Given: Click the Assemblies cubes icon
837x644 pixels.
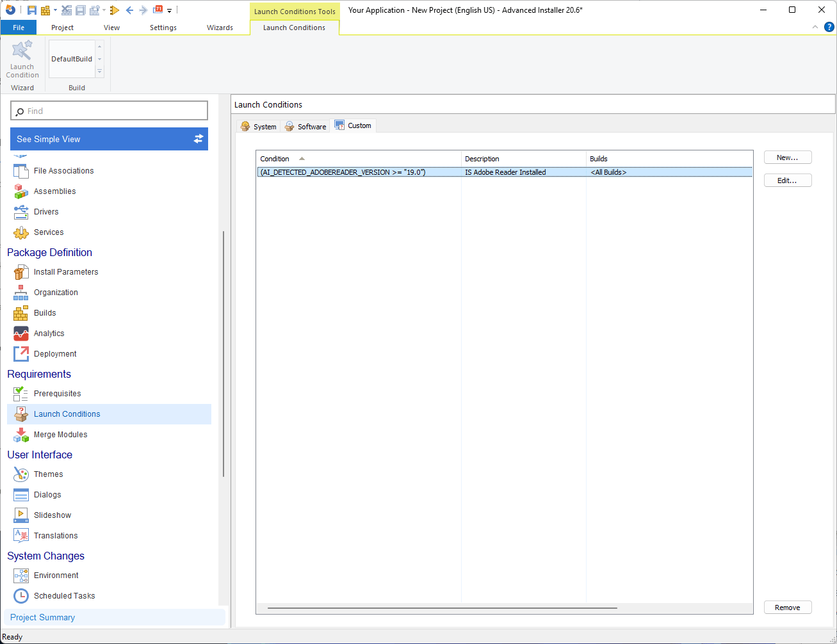Looking at the screenshot, I should [x=21, y=191].
